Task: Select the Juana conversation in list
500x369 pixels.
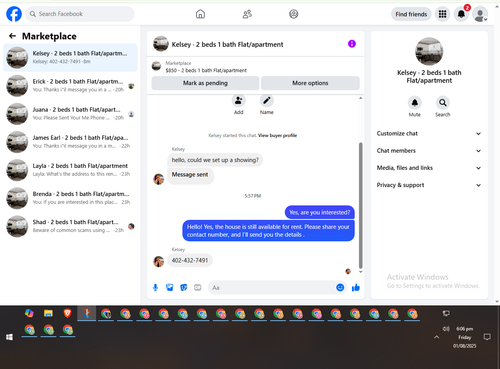Action: point(70,114)
